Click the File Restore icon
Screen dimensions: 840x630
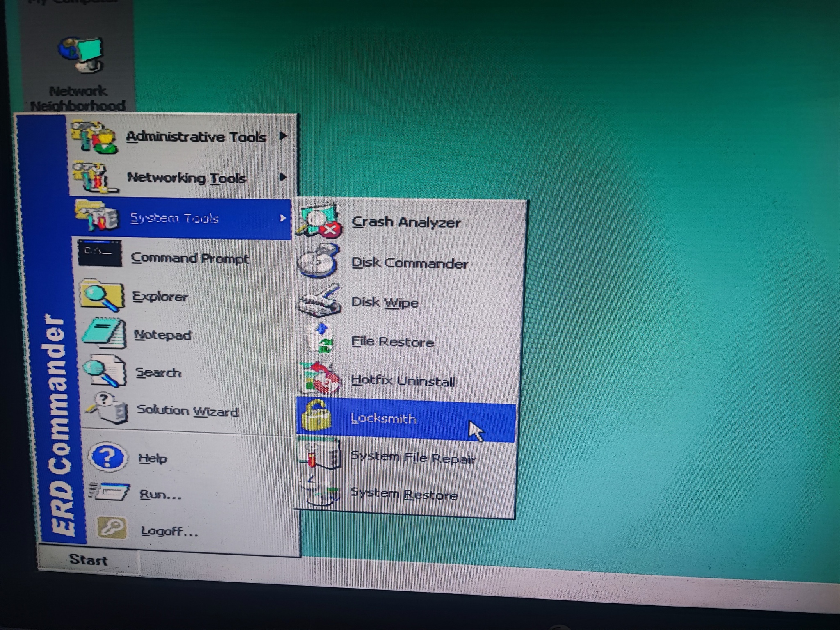click(x=319, y=339)
